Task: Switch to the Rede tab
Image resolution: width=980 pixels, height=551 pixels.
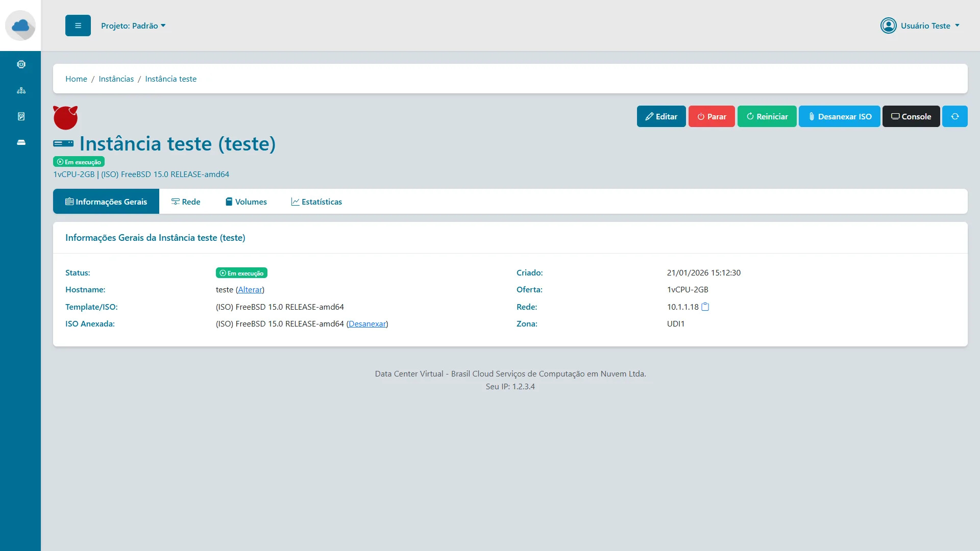Action: [186, 201]
